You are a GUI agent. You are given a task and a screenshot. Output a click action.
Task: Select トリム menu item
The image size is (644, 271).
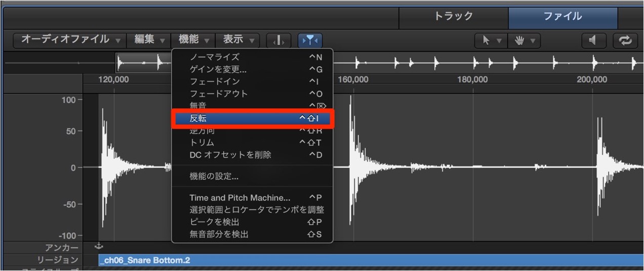(252, 143)
